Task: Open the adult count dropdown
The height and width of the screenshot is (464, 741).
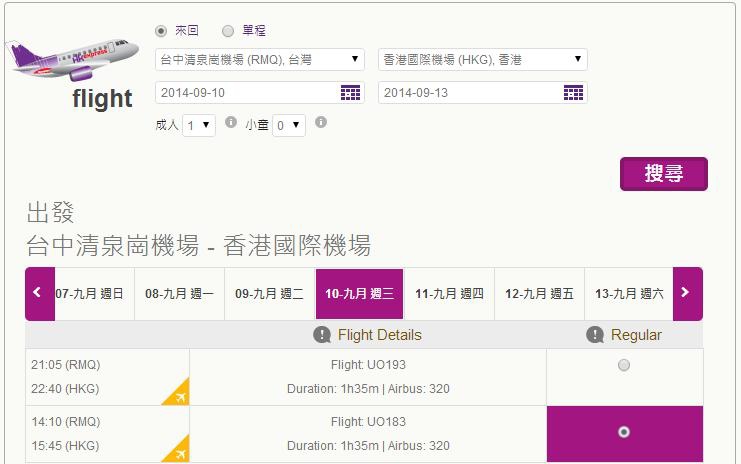Action: (x=199, y=125)
